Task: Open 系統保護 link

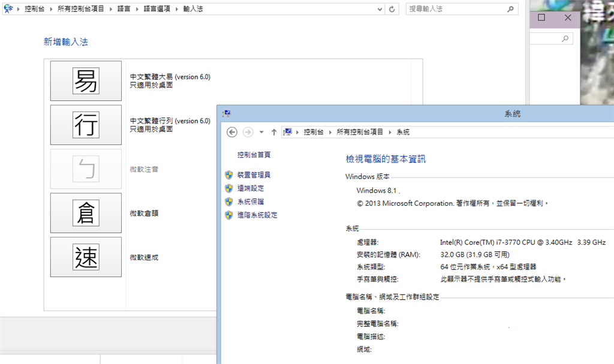Action: click(251, 201)
